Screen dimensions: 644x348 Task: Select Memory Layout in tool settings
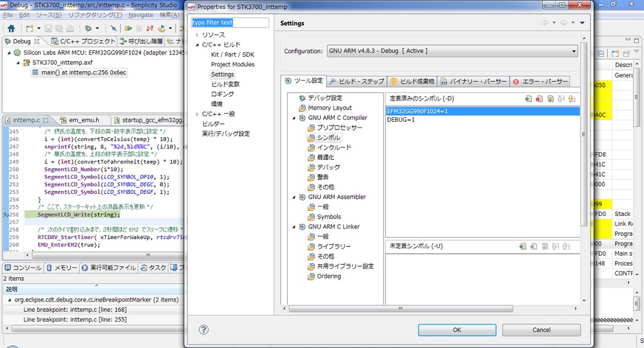point(329,108)
